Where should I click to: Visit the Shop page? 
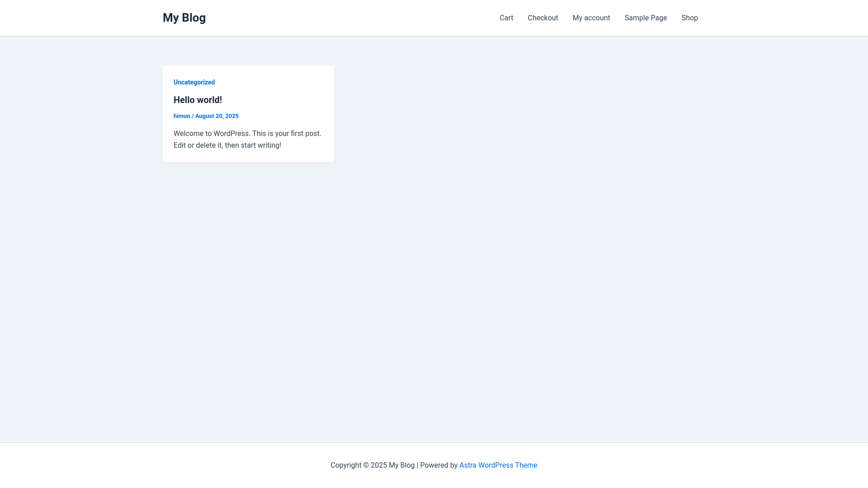(689, 18)
